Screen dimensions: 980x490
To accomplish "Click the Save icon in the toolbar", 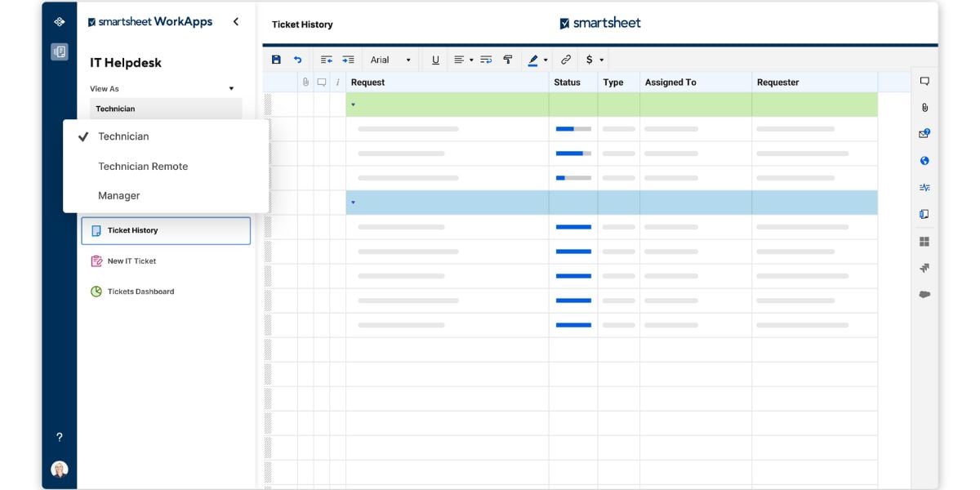I will [276, 60].
